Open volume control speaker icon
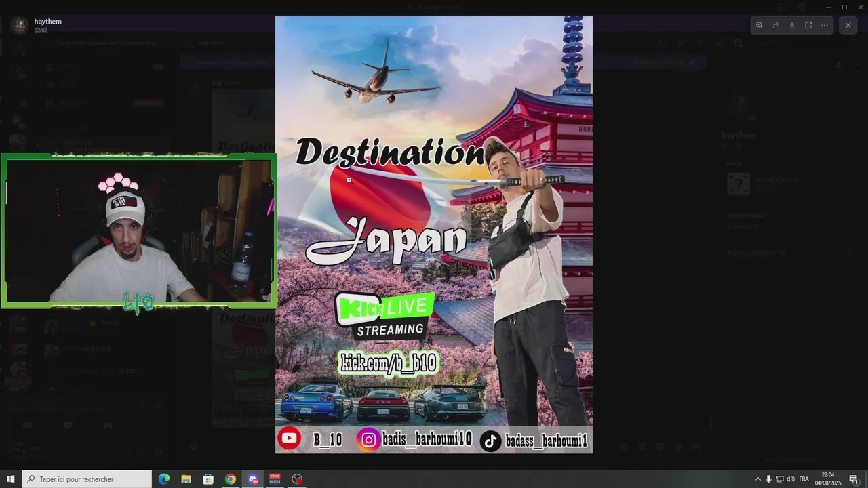This screenshot has height=488, width=868. [x=791, y=479]
